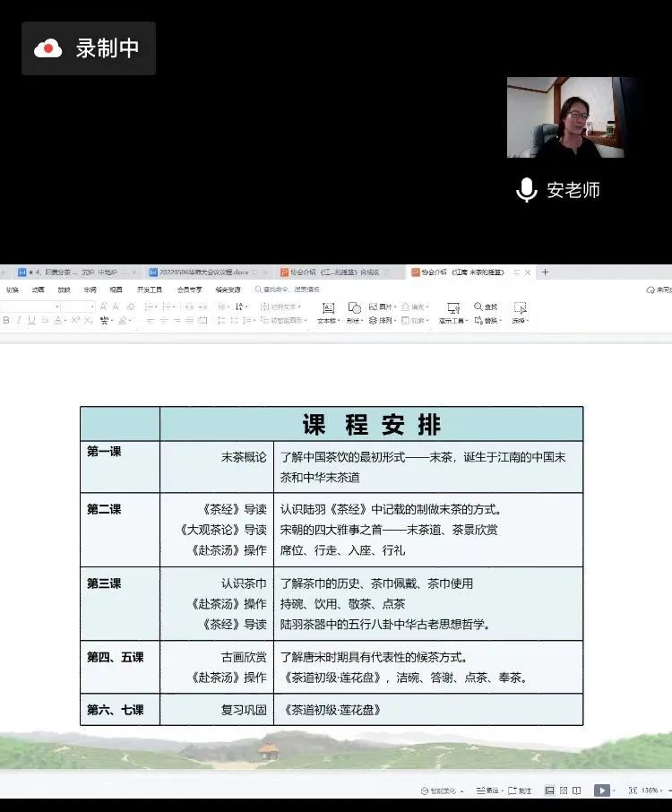The height and width of the screenshot is (812, 672).
Task: Open the 会员专享 member ribbon tab
Action: point(189,289)
